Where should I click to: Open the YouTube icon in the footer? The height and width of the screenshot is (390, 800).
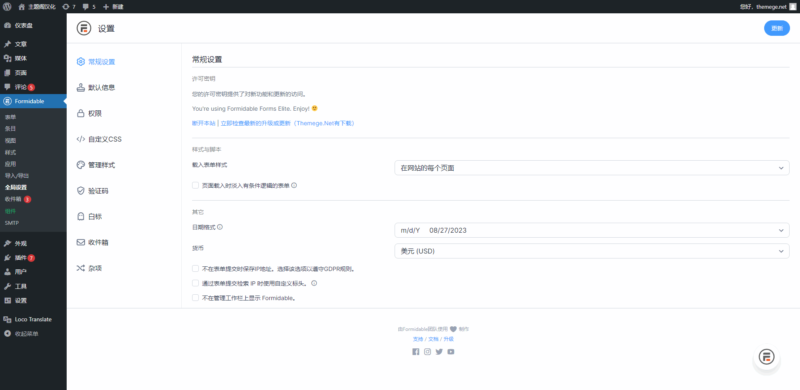[451, 352]
